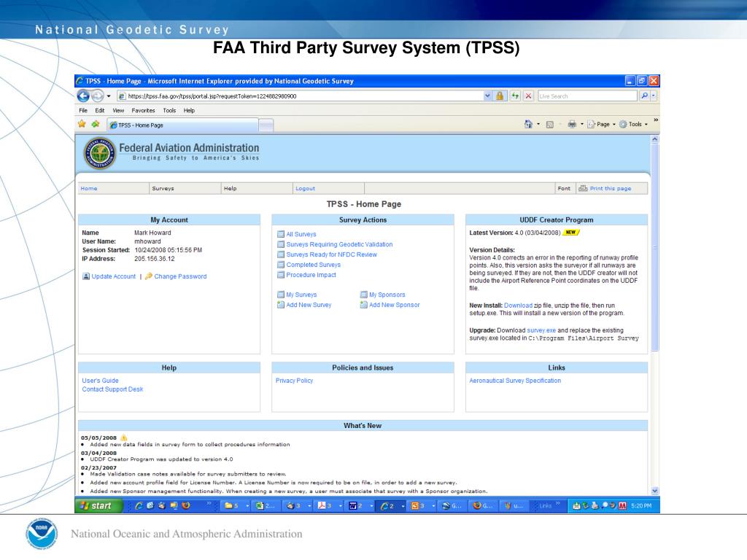
Task: Click the security padlock icon in address bar
Action: pyautogui.click(x=499, y=96)
